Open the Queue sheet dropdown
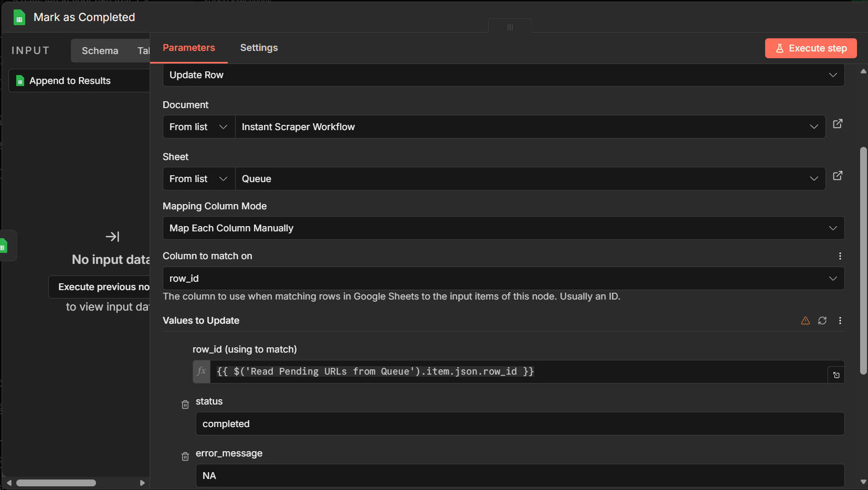Image resolution: width=868 pixels, height=490 pixels. (x=530, y=179)
